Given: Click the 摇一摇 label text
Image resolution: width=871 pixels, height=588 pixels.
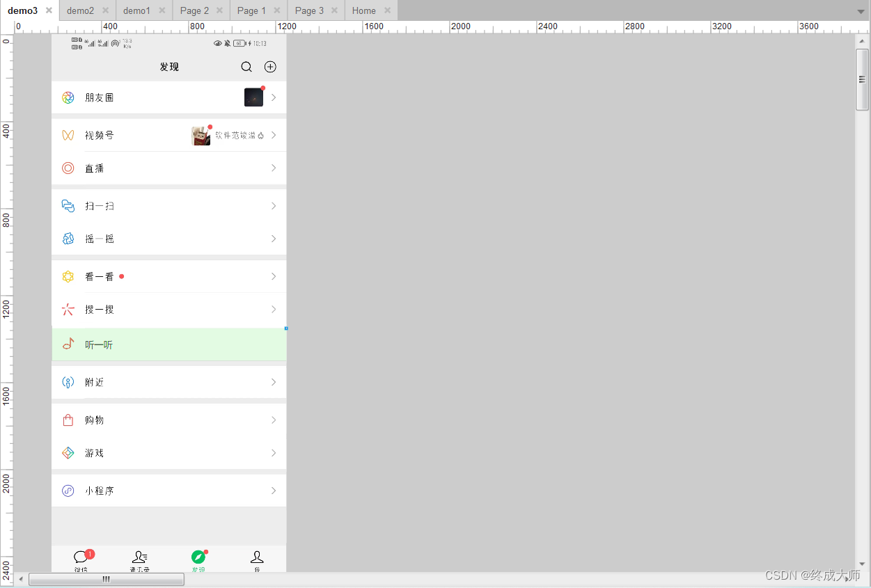Looking at the screenshot, I should pos(99,239).
